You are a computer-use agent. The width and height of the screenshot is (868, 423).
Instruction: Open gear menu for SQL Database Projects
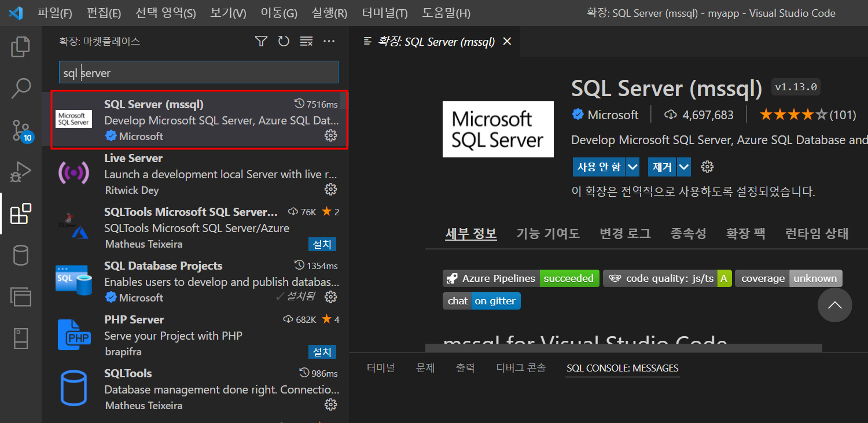330,297
